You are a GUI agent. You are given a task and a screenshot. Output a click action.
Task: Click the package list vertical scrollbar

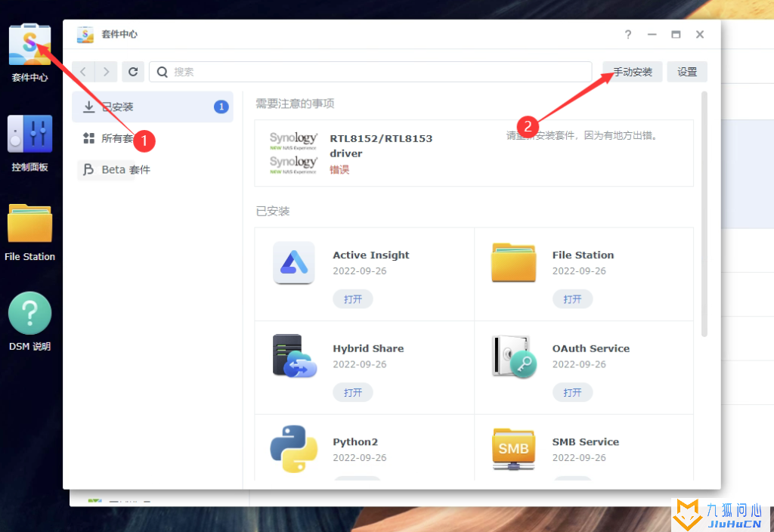704,214
